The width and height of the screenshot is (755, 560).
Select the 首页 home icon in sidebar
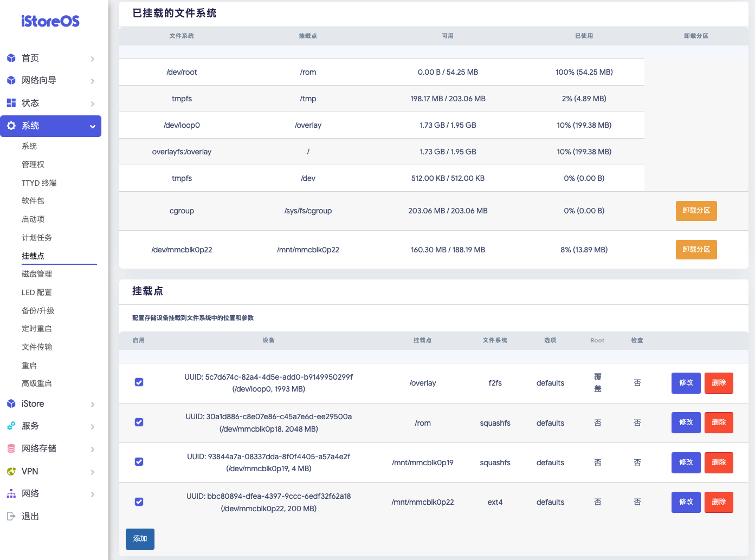coord(11,58)
